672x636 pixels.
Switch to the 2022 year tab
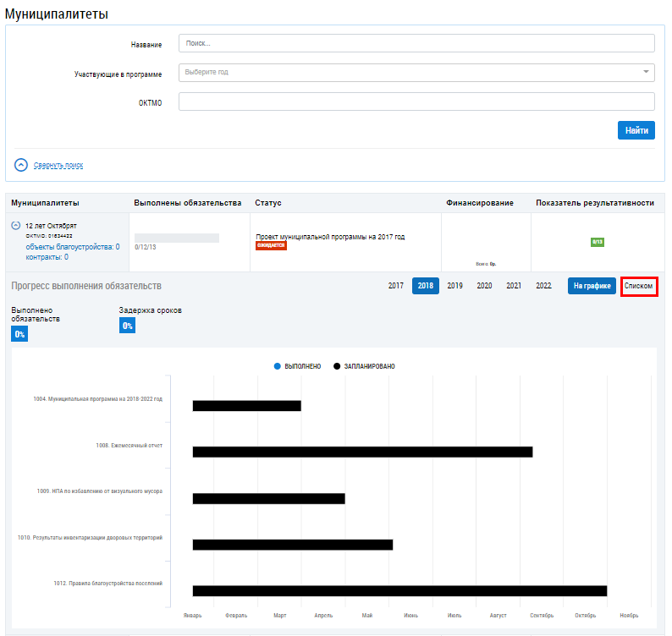(543, 286)
